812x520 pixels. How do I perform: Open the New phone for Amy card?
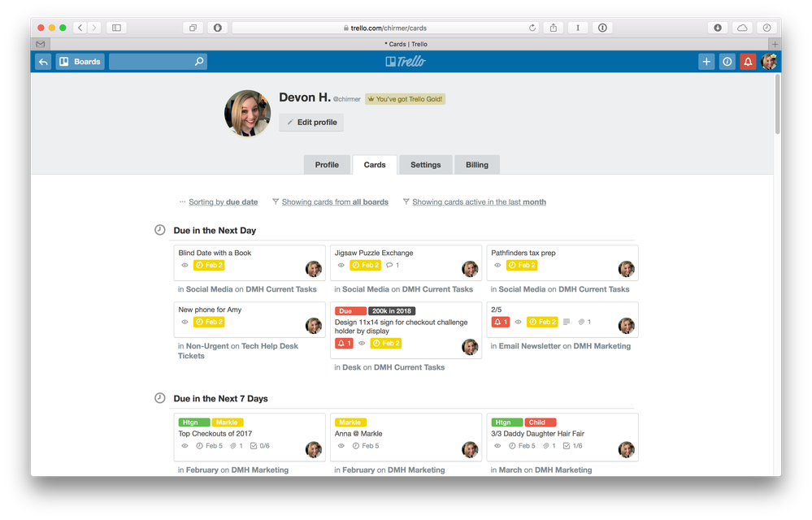coord(249,319)
